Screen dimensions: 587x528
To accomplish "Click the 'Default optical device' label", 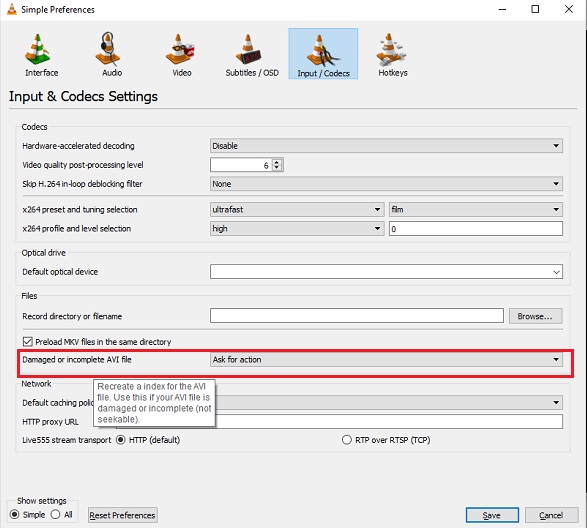I will click(x=60, y=271).
